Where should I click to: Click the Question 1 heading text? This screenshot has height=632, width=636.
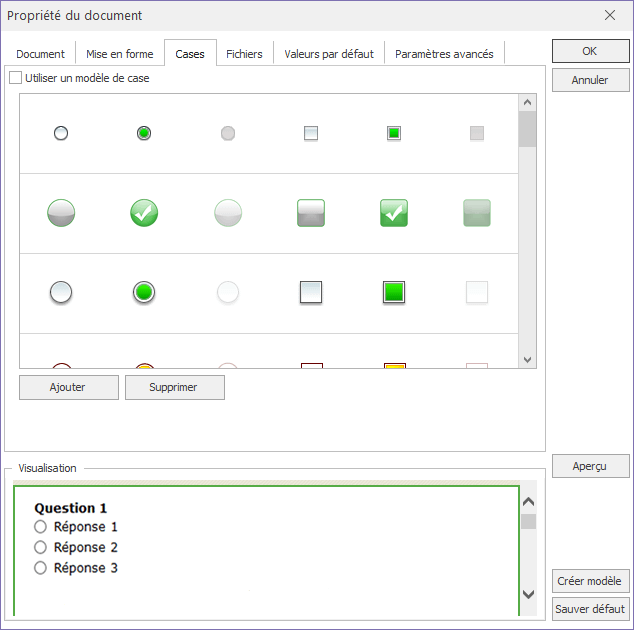(71, 508)
